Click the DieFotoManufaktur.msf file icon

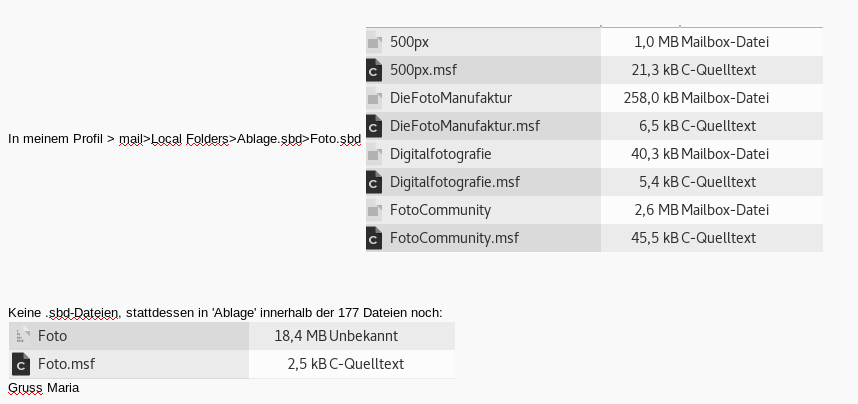(x=375, y=126)
